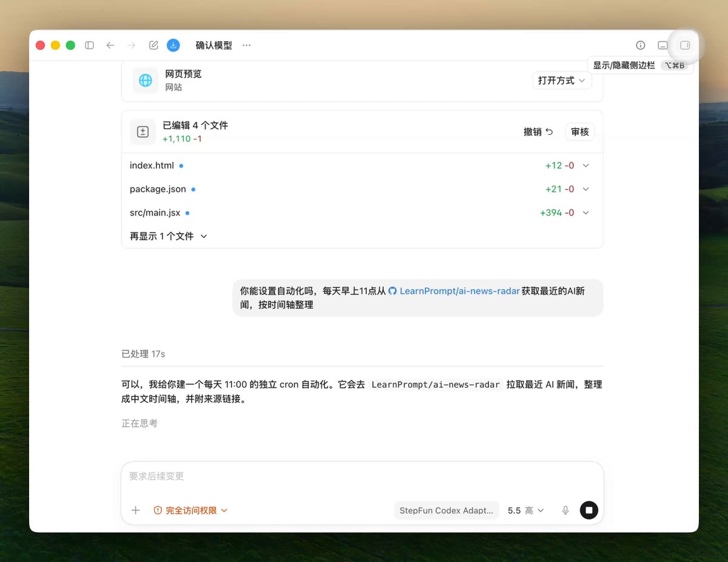The width and height of the screenshot is (728, 562).
Task: Open the 打开方式 dropdown
Action: (562, 80)
